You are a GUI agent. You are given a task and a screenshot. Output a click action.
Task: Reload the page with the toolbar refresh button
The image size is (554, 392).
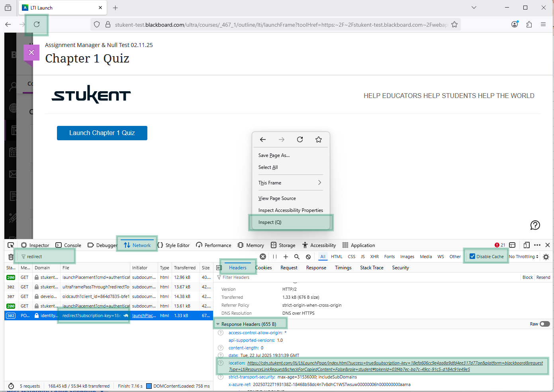[x=37, y=24]
